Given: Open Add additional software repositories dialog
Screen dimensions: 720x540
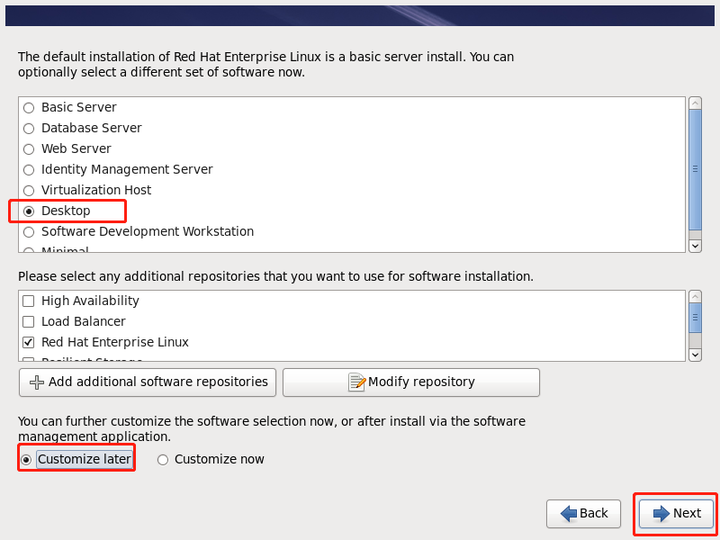Looking at the screenshot, I should (x=147, y=382).
